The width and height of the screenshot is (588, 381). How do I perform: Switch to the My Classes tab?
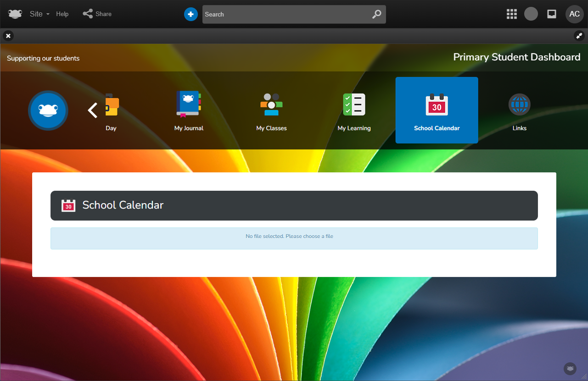271,110
